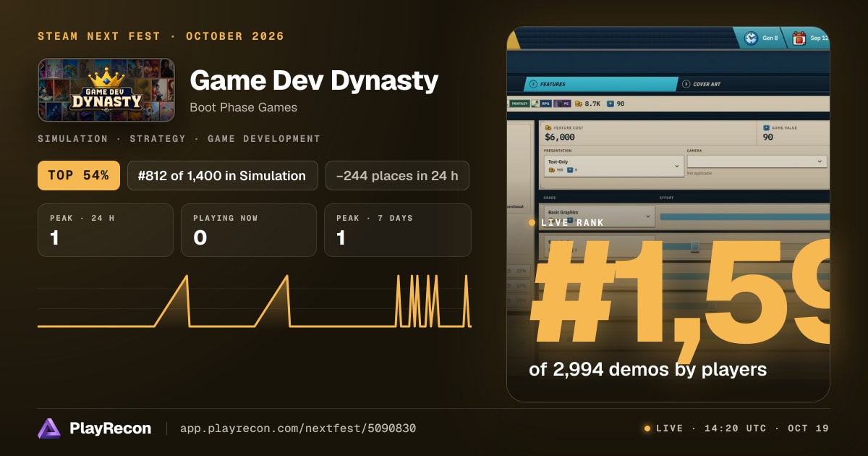Image resolution: width=868 pixels, height=456 pixels.
Task: Click the TOP 54% badge
Action: [x=79, y=175]
